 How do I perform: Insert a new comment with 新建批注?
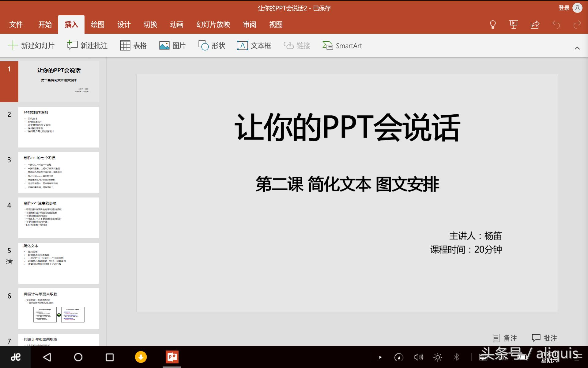[87, 45]
